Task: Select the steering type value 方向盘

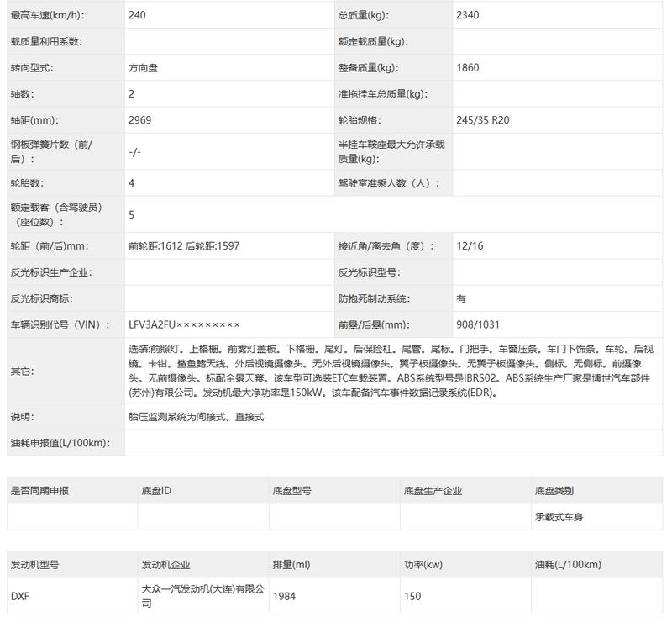Action: pyautogui.click(x=143, y=68)
